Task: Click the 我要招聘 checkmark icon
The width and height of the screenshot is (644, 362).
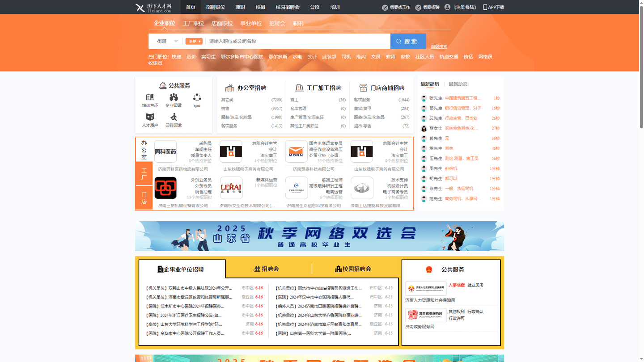Action: (418, 8)
